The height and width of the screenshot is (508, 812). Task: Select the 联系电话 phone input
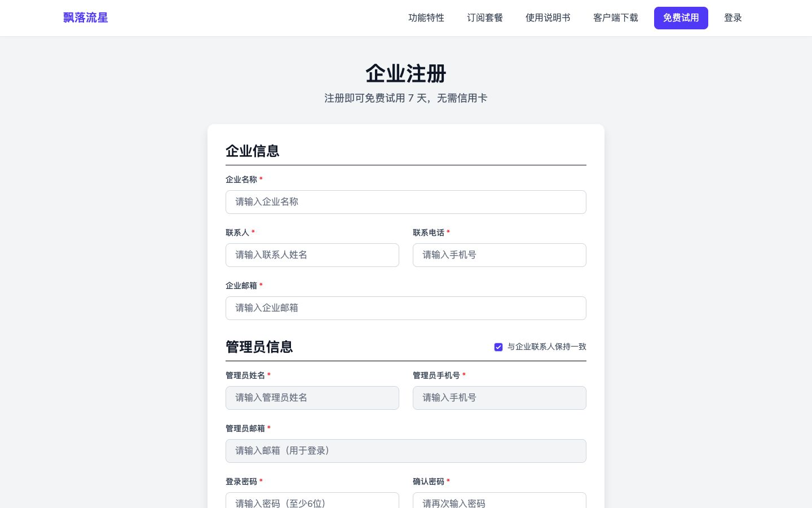(x=500, y=255)
